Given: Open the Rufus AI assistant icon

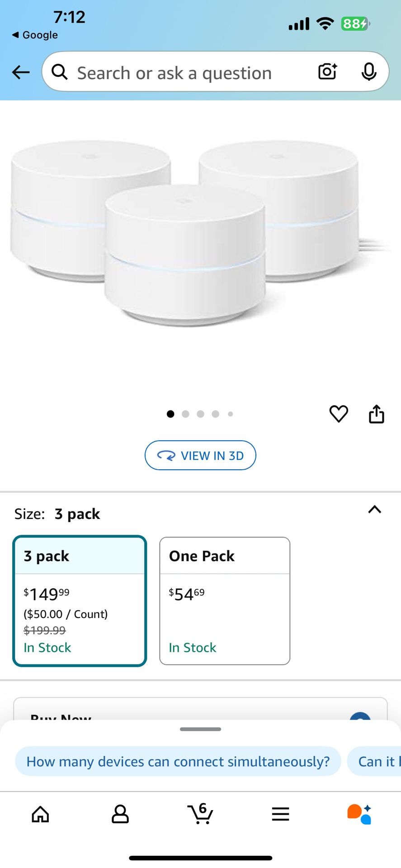Looking at the screenshot, I should (359, 814).
